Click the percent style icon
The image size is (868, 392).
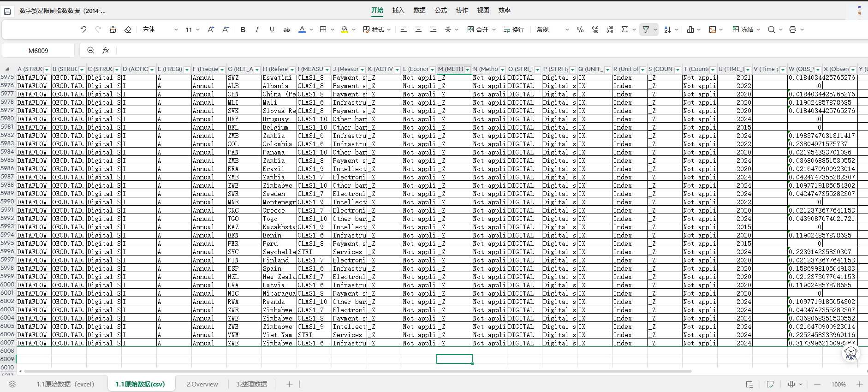pos(580,30)
